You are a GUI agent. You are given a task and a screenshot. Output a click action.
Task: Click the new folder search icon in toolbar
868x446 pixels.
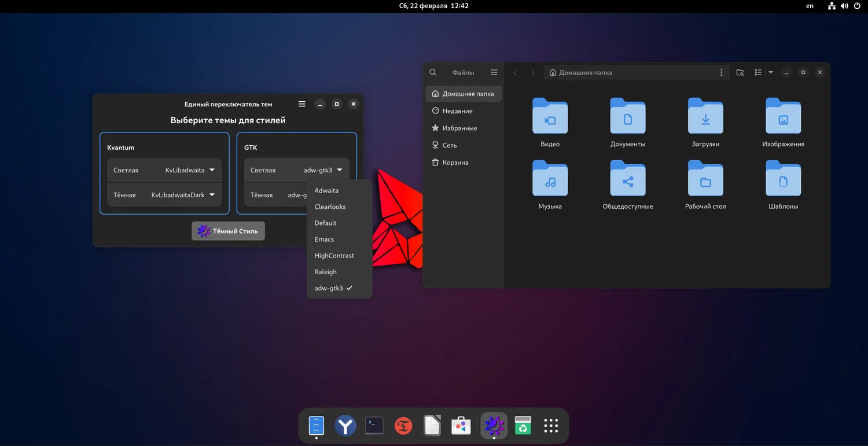(x=740, y=72)
